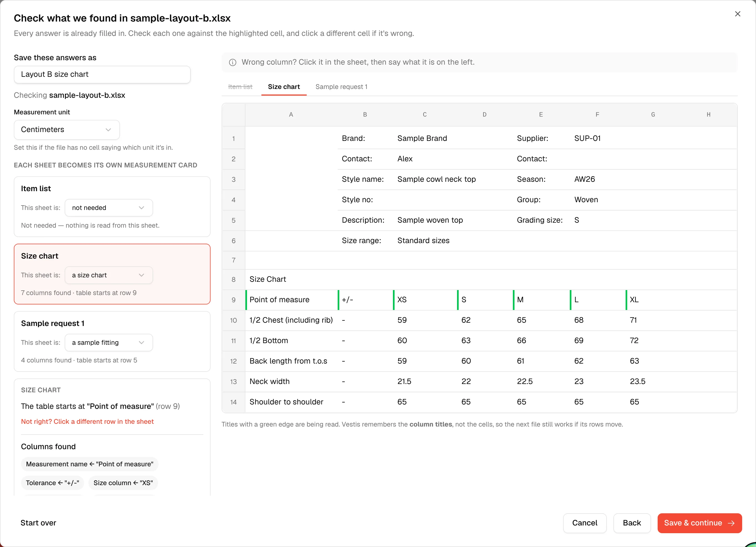
Task: Edit the 'Layout B size chart' name field
Action: pos(102,74)
